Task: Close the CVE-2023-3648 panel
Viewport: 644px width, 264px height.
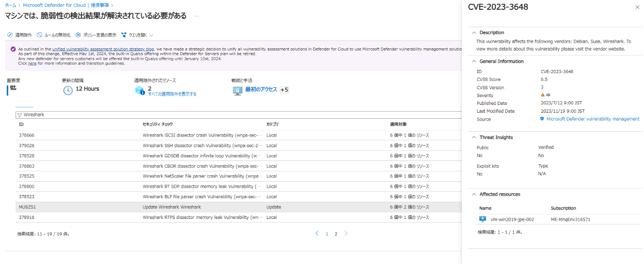Action: [637, 7]
